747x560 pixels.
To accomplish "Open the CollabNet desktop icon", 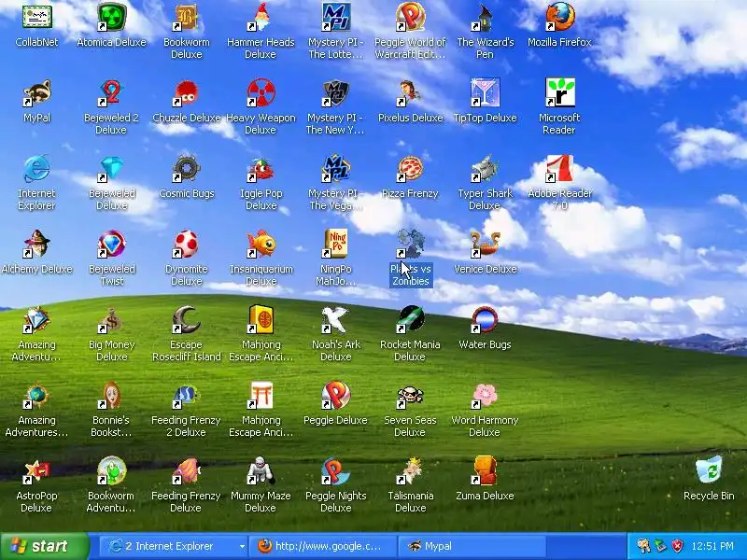I will point(36,17).
